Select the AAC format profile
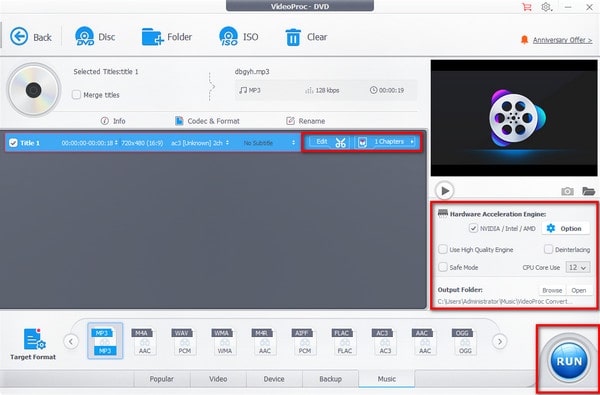Screen dimensions: 600x395 425,342
